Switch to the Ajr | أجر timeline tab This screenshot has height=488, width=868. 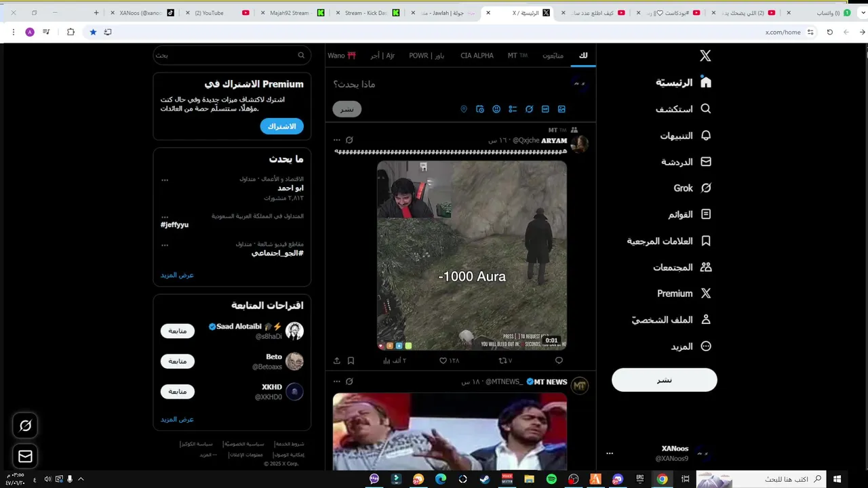382,56
